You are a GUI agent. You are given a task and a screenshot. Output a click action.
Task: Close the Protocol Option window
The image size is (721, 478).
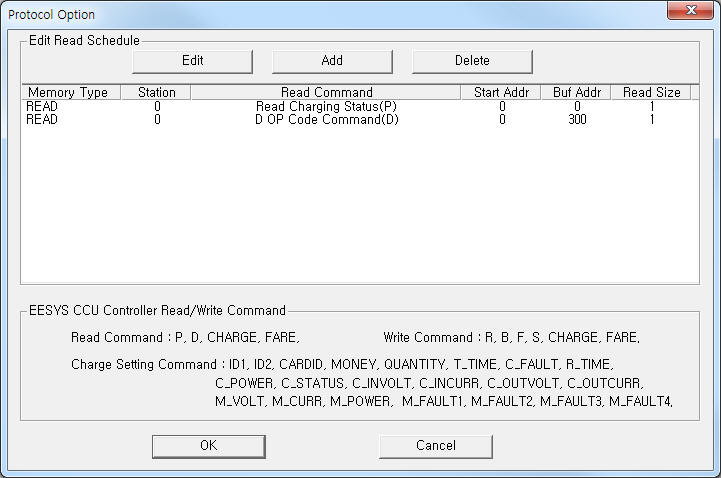point(688,11)
